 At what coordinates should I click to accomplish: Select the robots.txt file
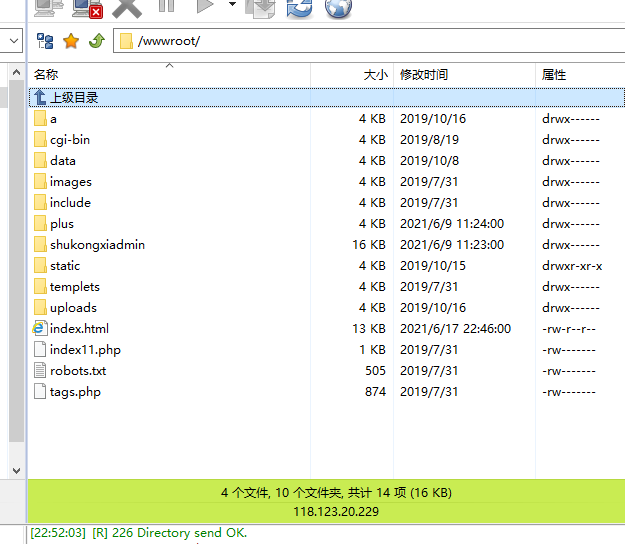[77, 371]
